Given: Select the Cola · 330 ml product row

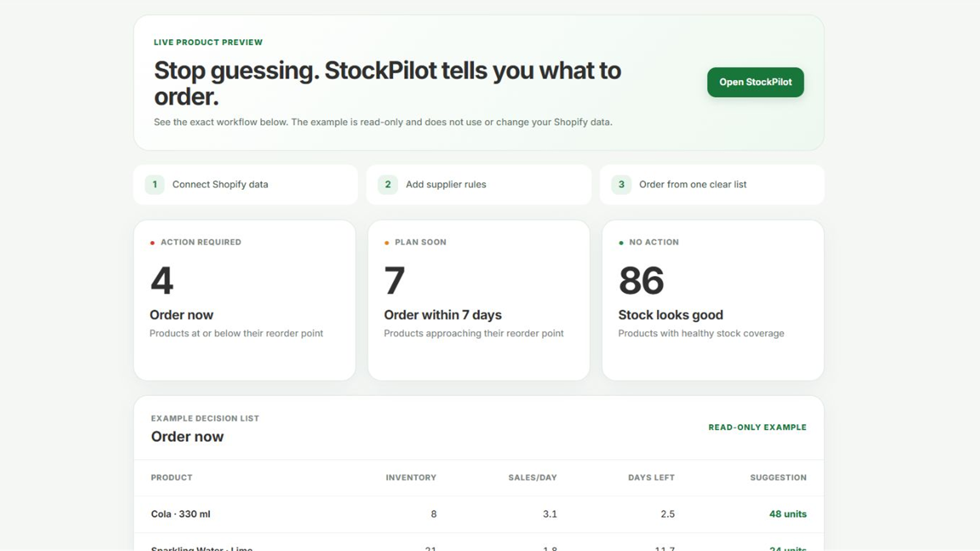Looking at the screenshot, I should (479, 514).
